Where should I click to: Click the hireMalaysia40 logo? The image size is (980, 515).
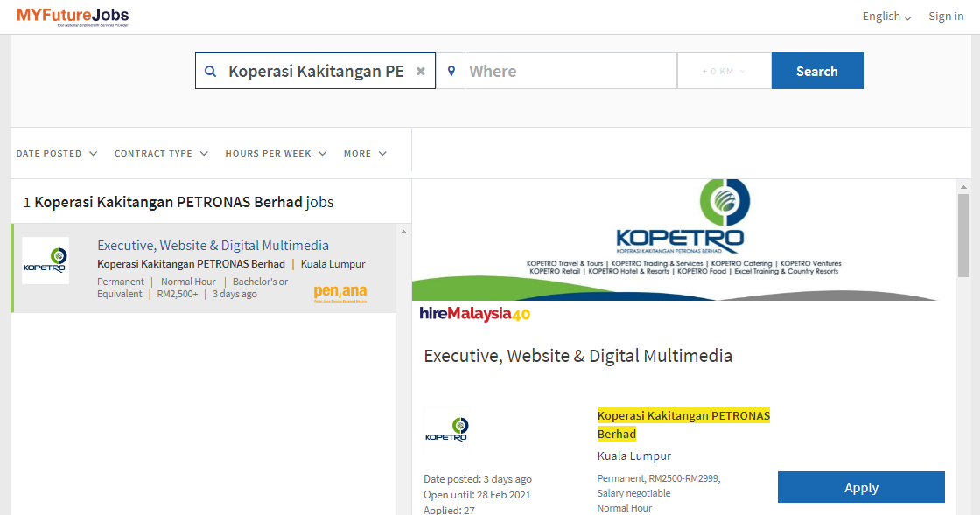point(474,314)
